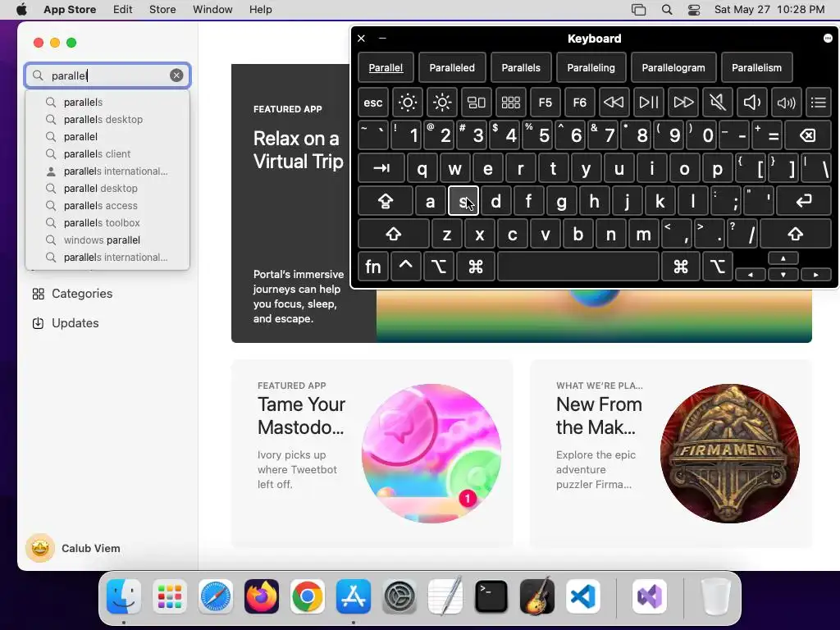Image resolution: width=840 pixels, height=630 pixels.
Task: Click the mute volume key
Action: pyautogui.click(x=717, y=103)
